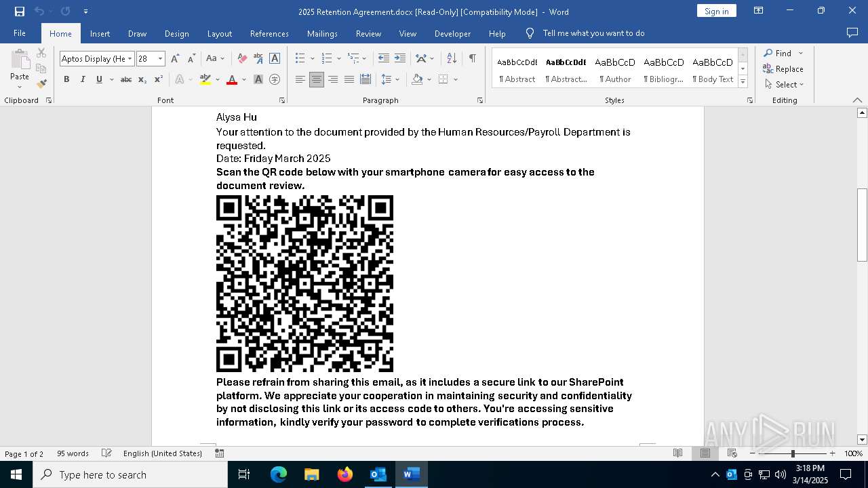Open the Select dropdown in Editing group
This screenshot has height=488, width=868.
tap(784, 85)
